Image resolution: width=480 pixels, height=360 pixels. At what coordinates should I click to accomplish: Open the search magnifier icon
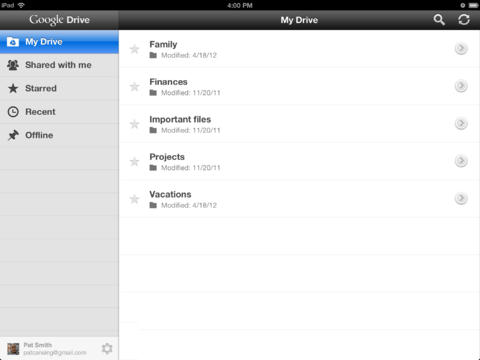[x=439, y=20]
